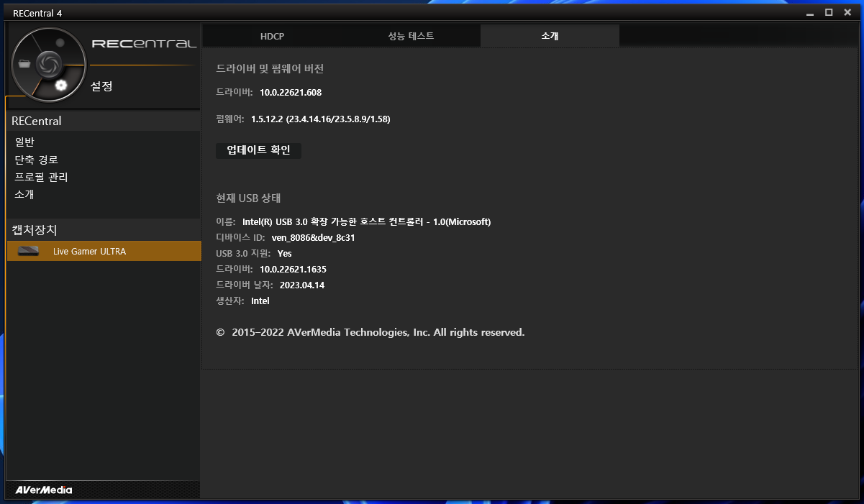This screenshot has width=864, height=504.
Task: Open the capture mode record dot icon
Action: click(x=60, y=42)
